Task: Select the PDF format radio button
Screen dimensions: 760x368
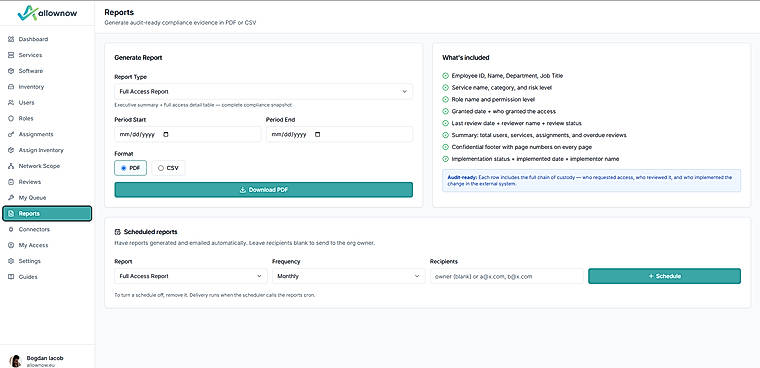Action: tap(124, 168)
